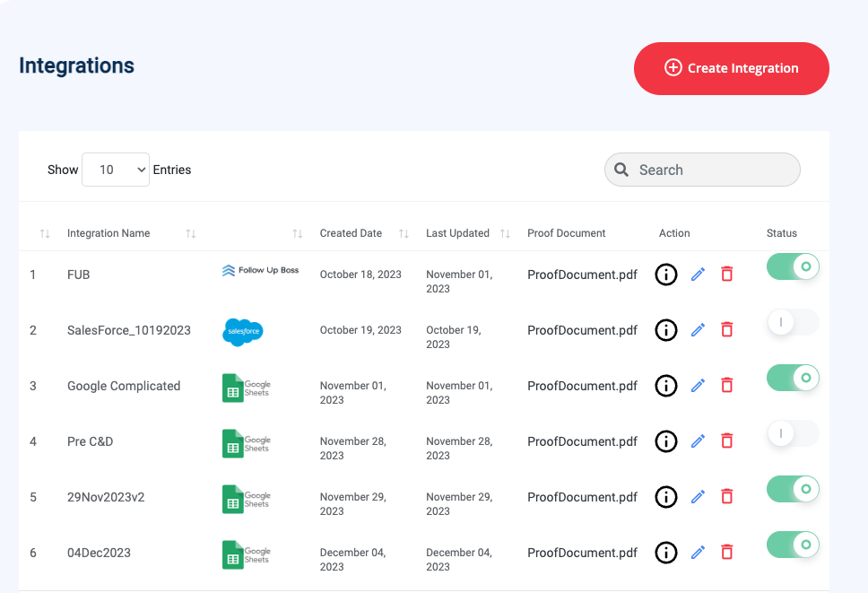Delete the 29Nov2023v2 integration
Viewport: 868px width, 593px height.
pyautogui.click(x=726, y=497)
